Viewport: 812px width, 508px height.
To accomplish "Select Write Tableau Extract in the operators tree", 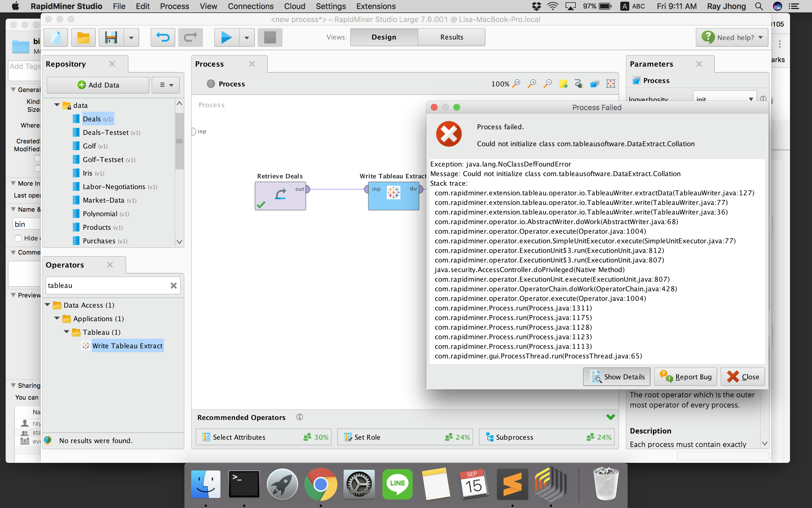I will pyautogui.click(x=127, y=346).
